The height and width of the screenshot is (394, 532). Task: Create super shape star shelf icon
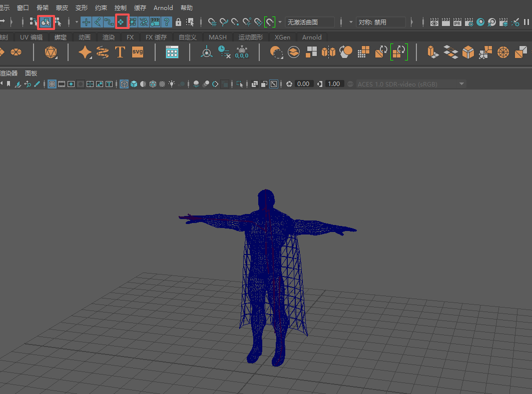click(85, 52)
